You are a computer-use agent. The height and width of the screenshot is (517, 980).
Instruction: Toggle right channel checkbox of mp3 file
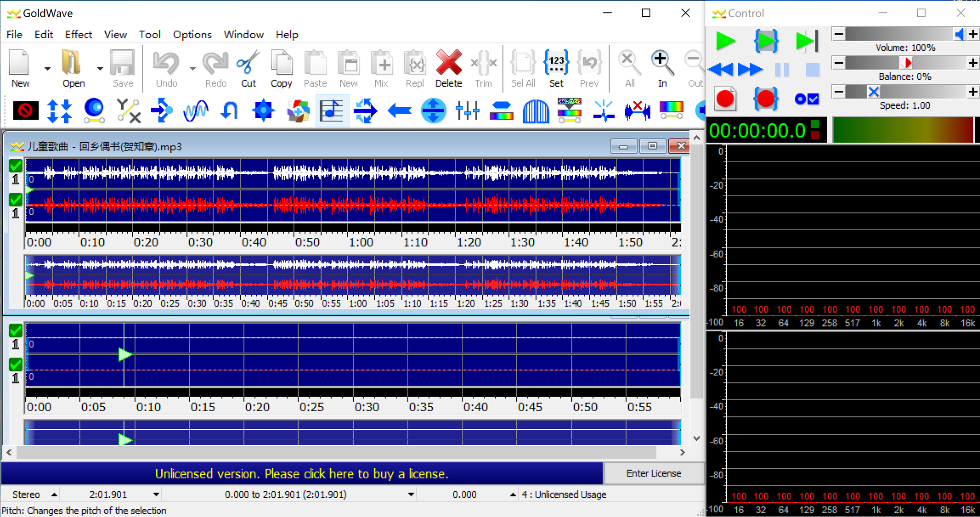tap(16, 199)
